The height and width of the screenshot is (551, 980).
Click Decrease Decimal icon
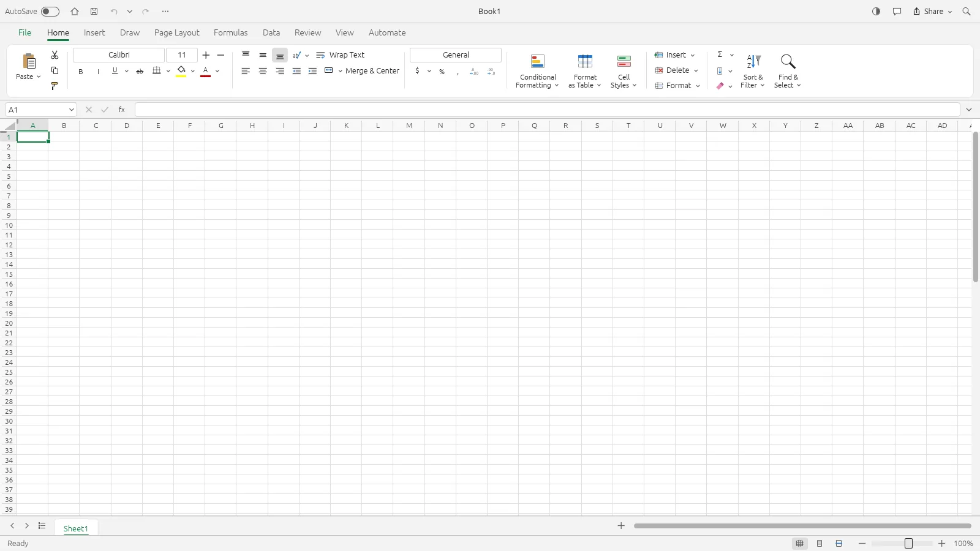(x=491, y=72)
